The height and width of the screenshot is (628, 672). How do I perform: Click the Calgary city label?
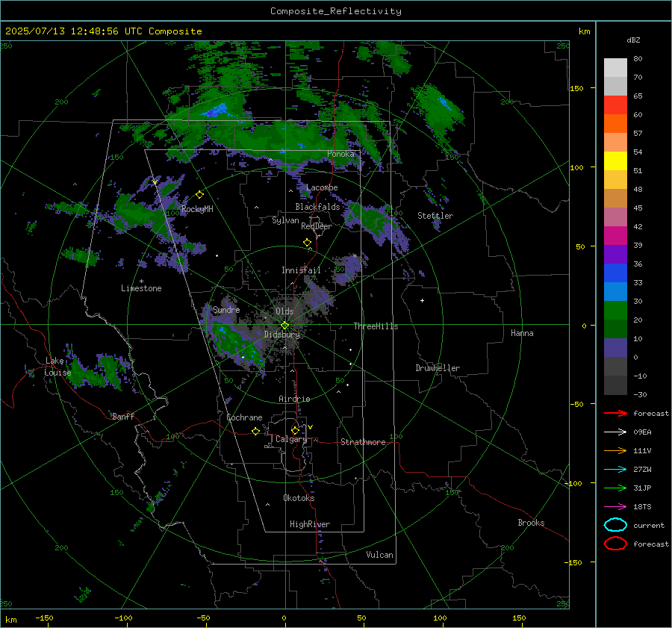pyautogui.click(x=291, y=439)
